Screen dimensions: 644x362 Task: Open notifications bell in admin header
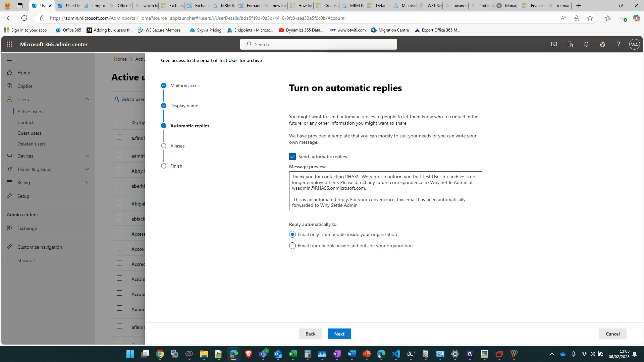[x=586, y=44]
